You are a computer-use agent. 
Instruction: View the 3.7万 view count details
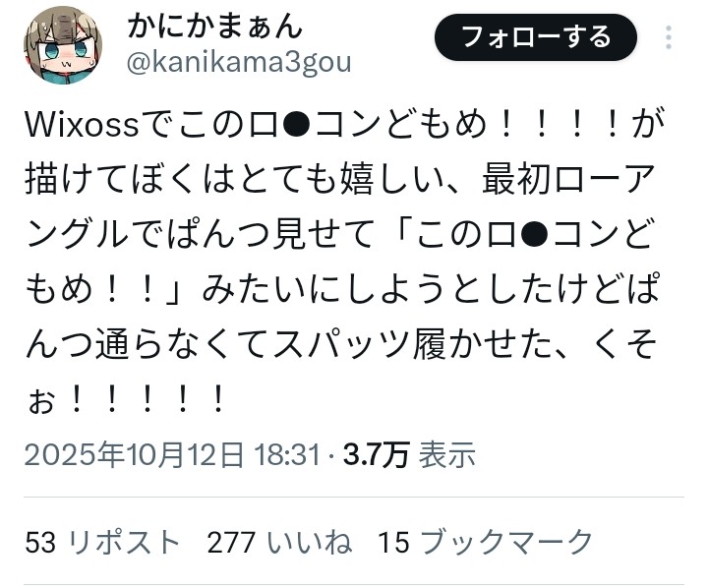click(x=376, y=454)
